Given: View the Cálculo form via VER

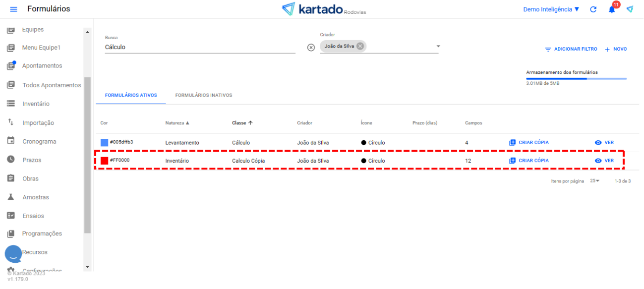Looking at the screenshot, I should (x=604, y=142).
